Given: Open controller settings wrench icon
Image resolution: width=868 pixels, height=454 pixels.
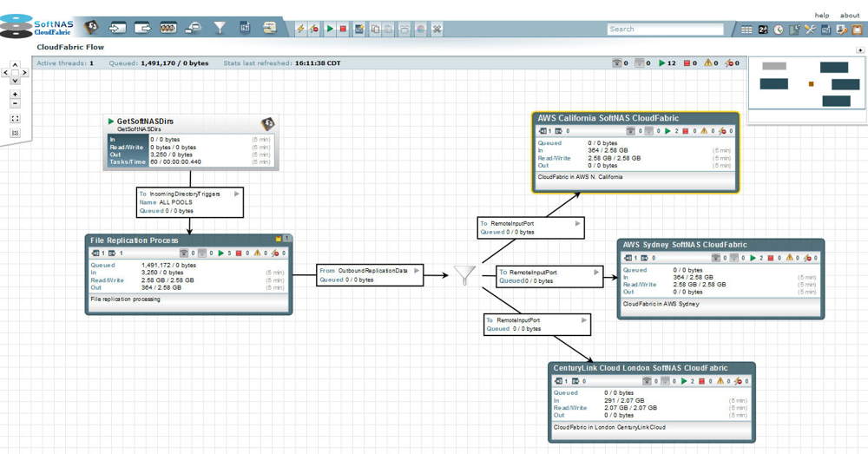Looking at the screenshot, I should [810, 30].
